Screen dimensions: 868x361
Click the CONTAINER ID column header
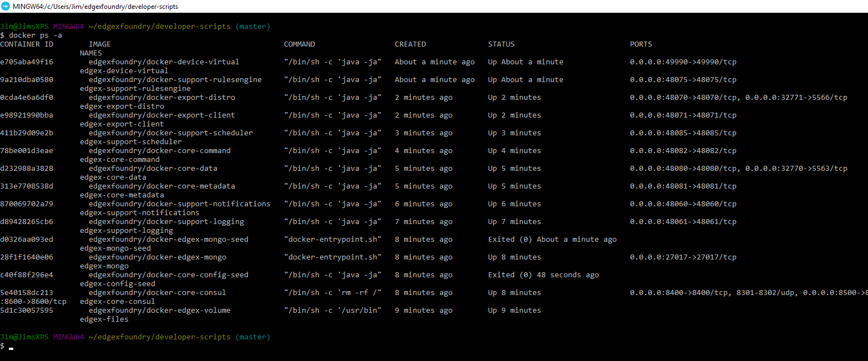coord(27,44)
